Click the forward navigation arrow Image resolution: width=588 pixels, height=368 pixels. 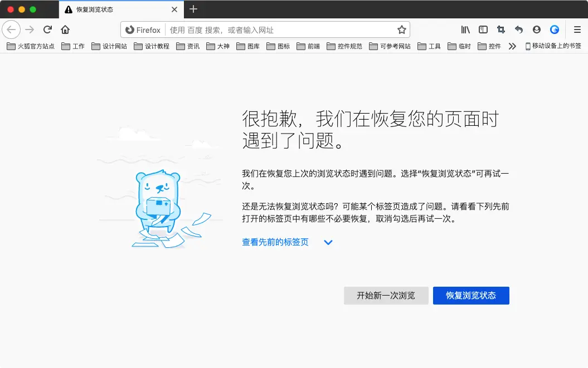coord(30,30)
